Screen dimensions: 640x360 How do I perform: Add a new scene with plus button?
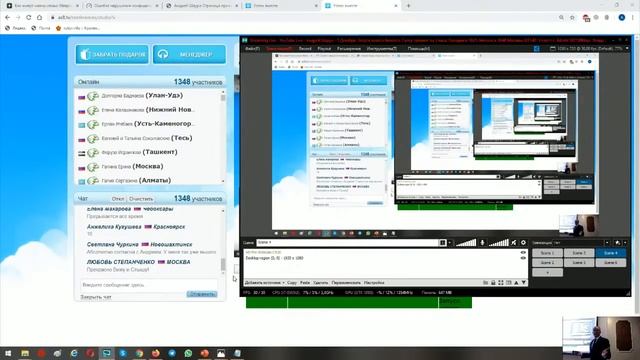coord(547,272)
